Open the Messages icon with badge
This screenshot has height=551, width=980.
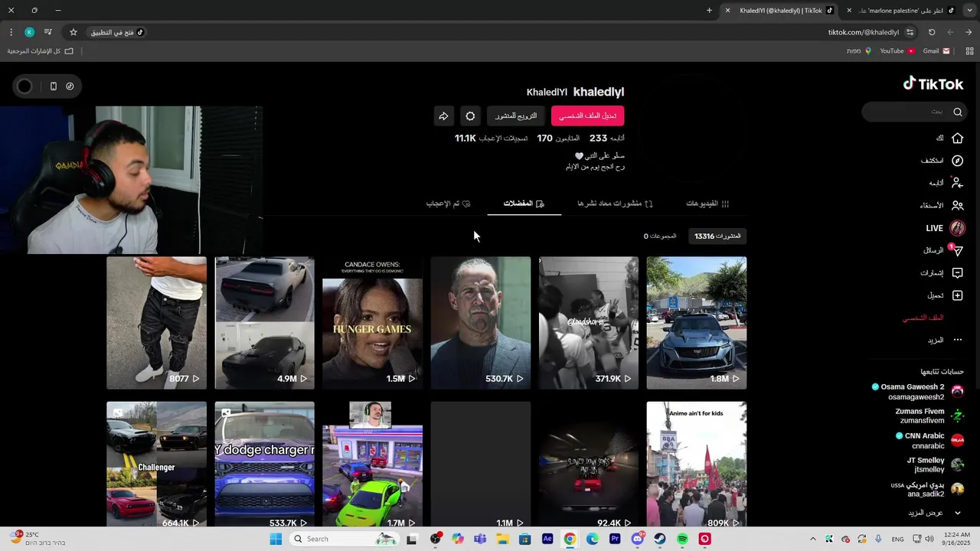pos(956,250)
